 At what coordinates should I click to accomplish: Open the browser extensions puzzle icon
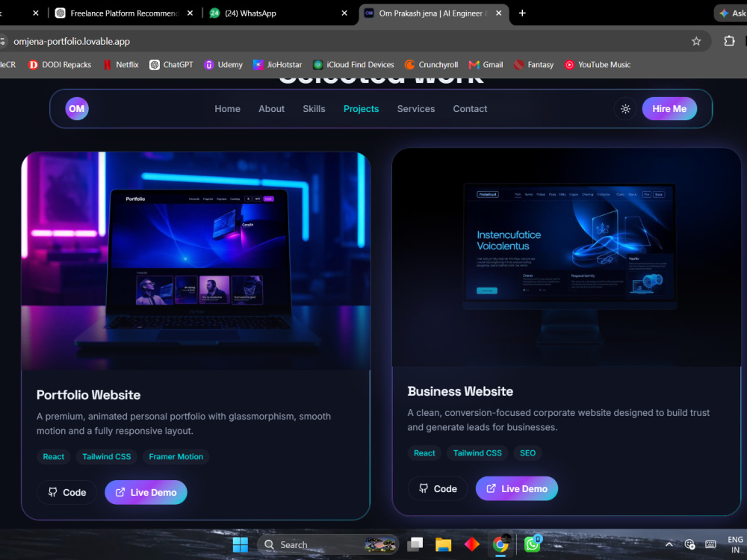pyautogui.click(x=729, y=41)
